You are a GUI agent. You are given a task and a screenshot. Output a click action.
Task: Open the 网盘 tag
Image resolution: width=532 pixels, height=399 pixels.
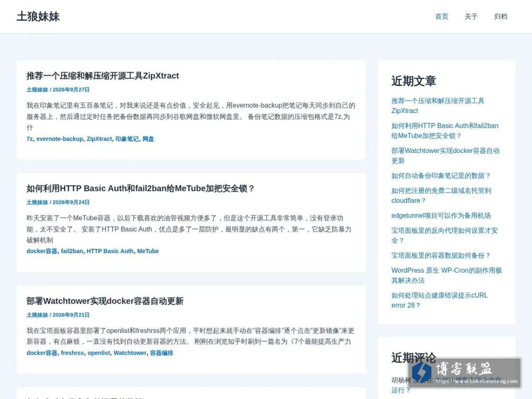(x=148, y=139)
